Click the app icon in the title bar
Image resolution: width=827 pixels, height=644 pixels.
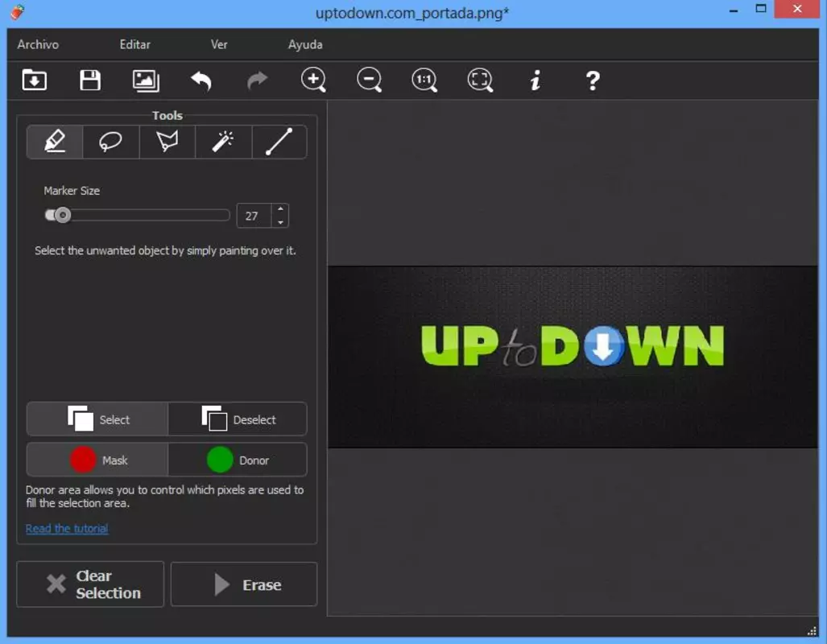coord(17,11)
